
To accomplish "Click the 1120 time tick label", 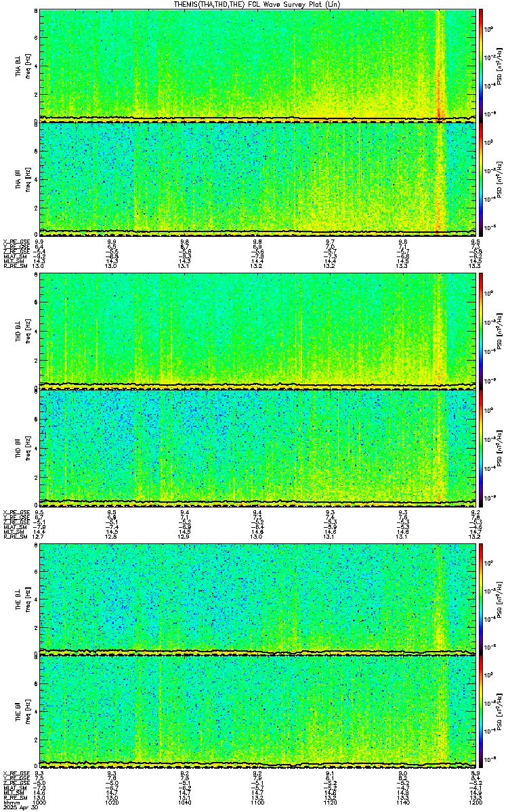I will point(330,803).
